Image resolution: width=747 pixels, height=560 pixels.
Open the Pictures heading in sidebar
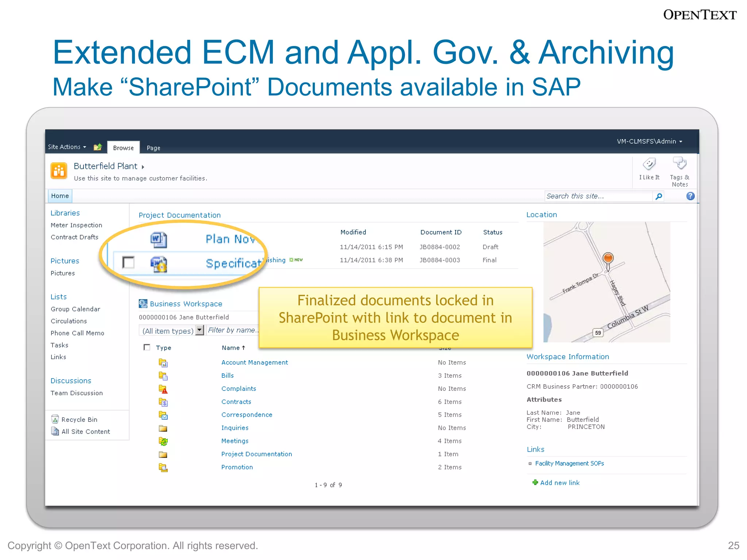click(x=65, y=261)
